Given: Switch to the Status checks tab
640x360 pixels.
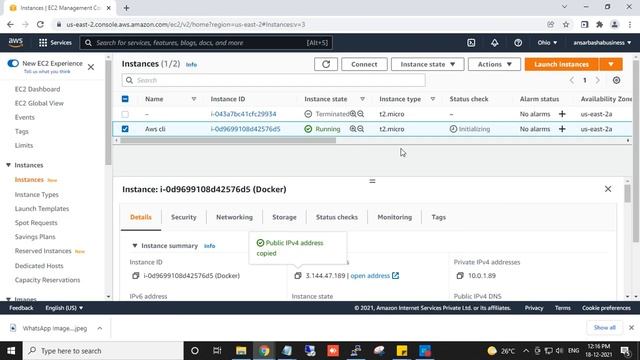Looking at the screenshot, I should [337, 217].
